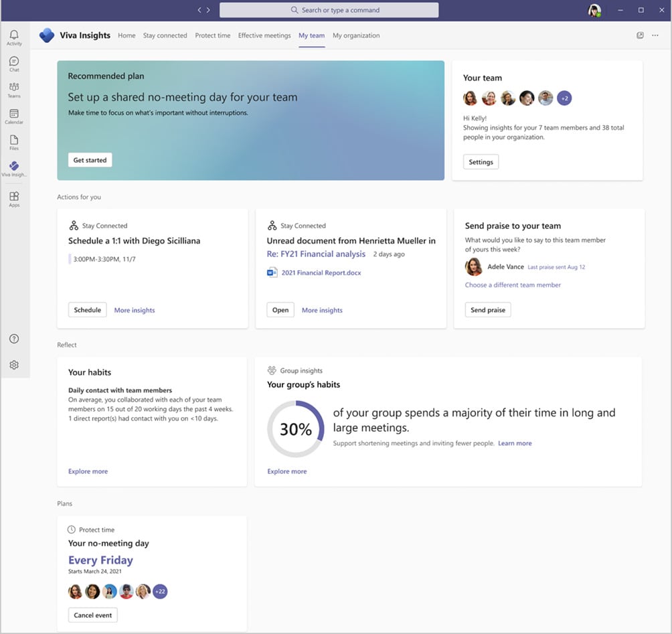
Task: Select the Viva Insights sidebar icon
Action: click(14, 169)
